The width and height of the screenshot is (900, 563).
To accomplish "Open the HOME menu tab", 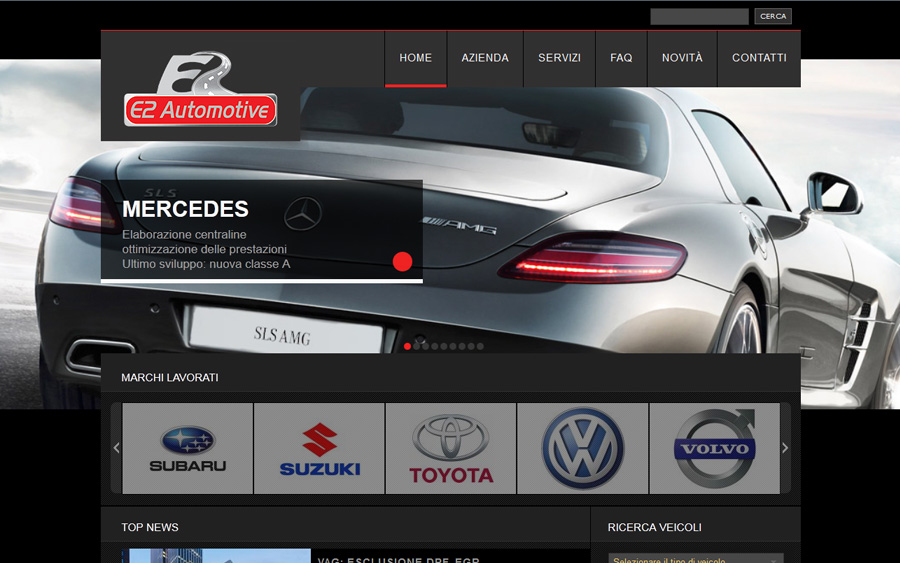I will pos(416,58).
